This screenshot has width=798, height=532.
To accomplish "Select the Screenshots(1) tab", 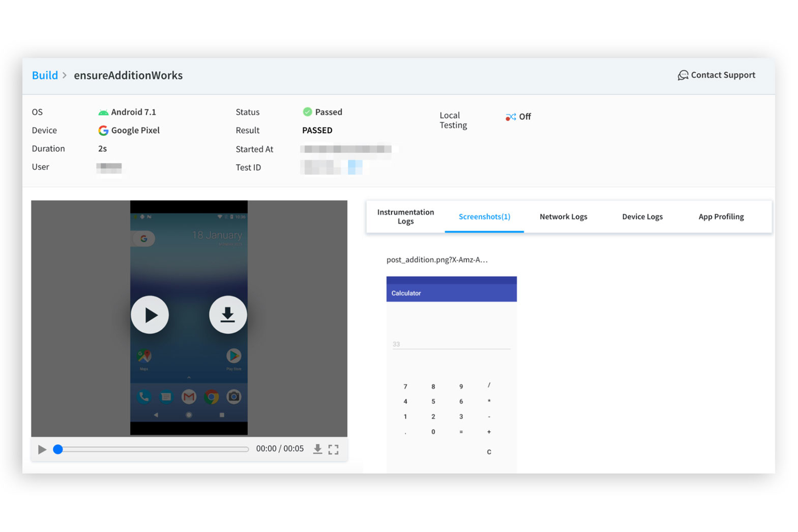I will tap(484, 217).
